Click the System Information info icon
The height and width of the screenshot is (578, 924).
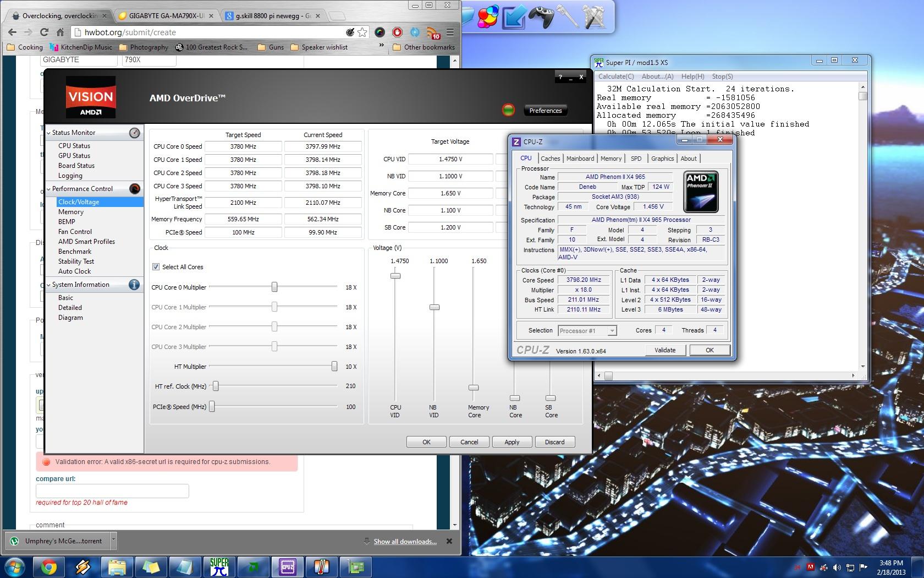(x=134, y=285)
